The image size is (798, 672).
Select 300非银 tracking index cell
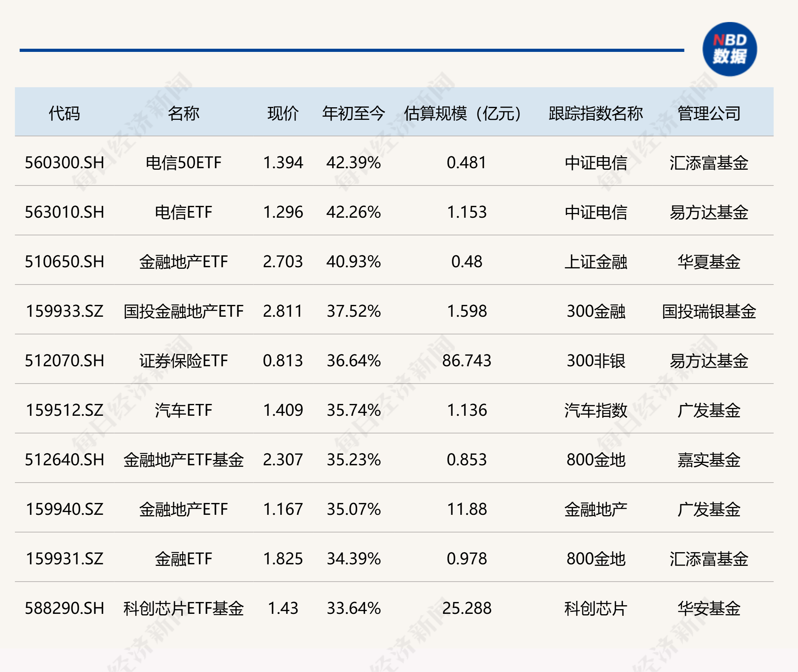pyautogui.click(x=596, y=361)
